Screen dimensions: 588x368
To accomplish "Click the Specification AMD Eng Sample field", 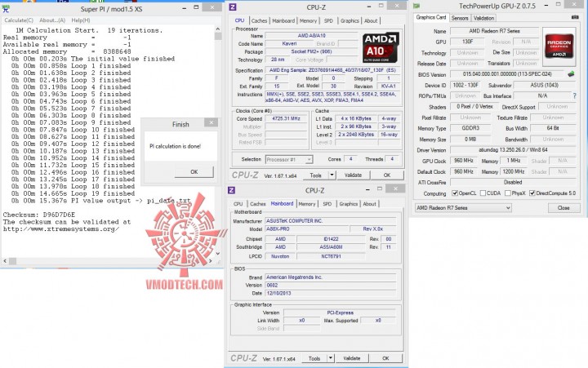I will tap(332, 70).
